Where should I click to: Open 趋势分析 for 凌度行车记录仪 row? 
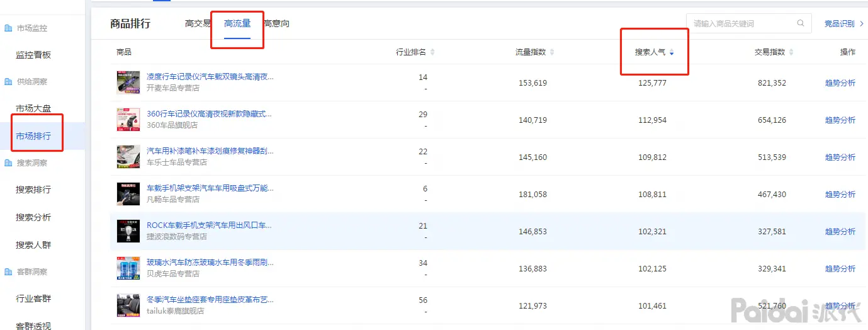(840, 83)
